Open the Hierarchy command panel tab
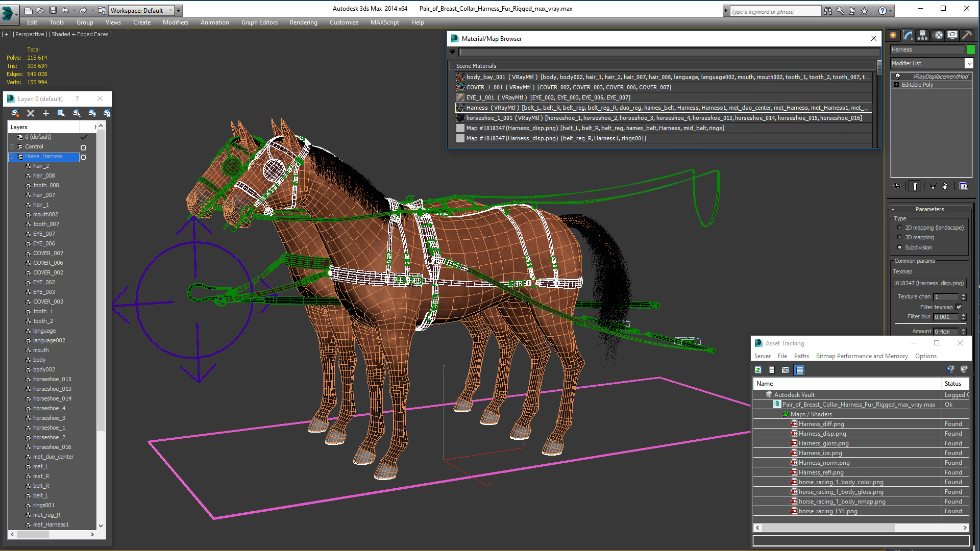The width and height of the screenshot is (980, 551). 922,35
